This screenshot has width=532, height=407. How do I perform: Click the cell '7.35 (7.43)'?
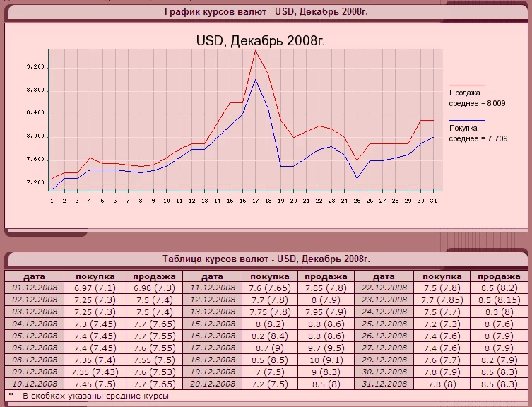95,372
